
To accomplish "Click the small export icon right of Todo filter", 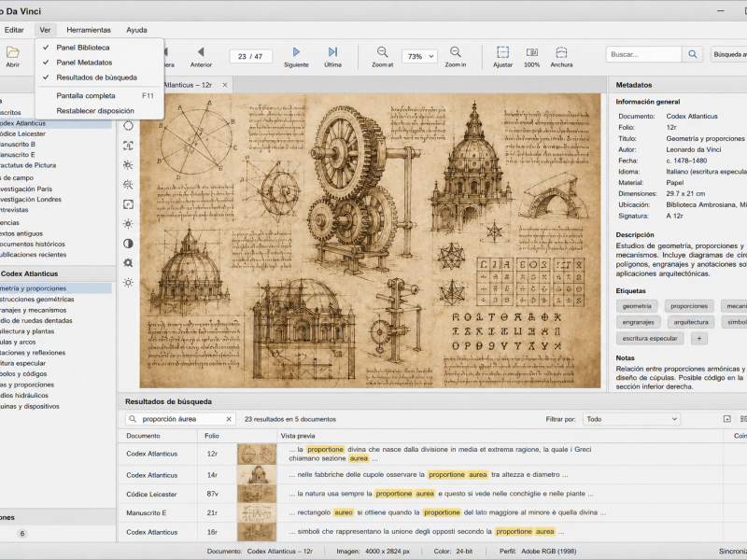I will tap(727, 419).
